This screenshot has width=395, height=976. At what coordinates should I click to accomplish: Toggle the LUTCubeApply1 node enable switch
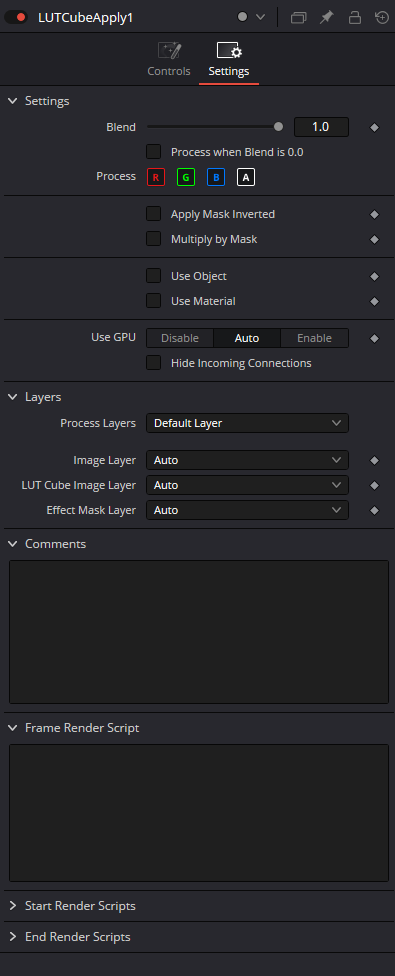16,17
